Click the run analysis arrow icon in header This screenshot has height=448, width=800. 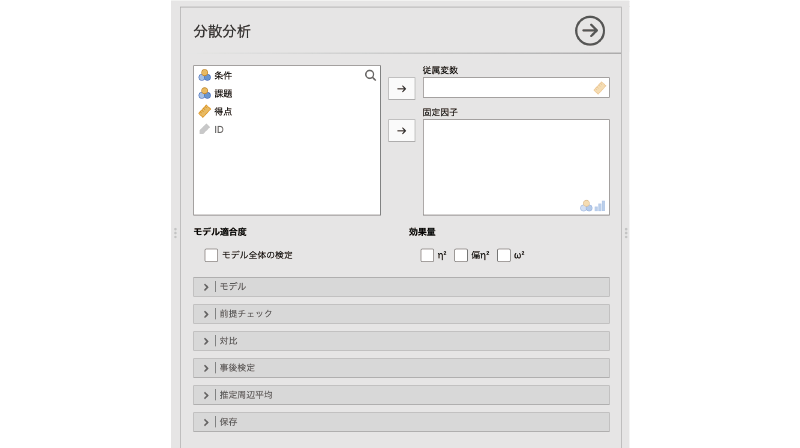590,31
